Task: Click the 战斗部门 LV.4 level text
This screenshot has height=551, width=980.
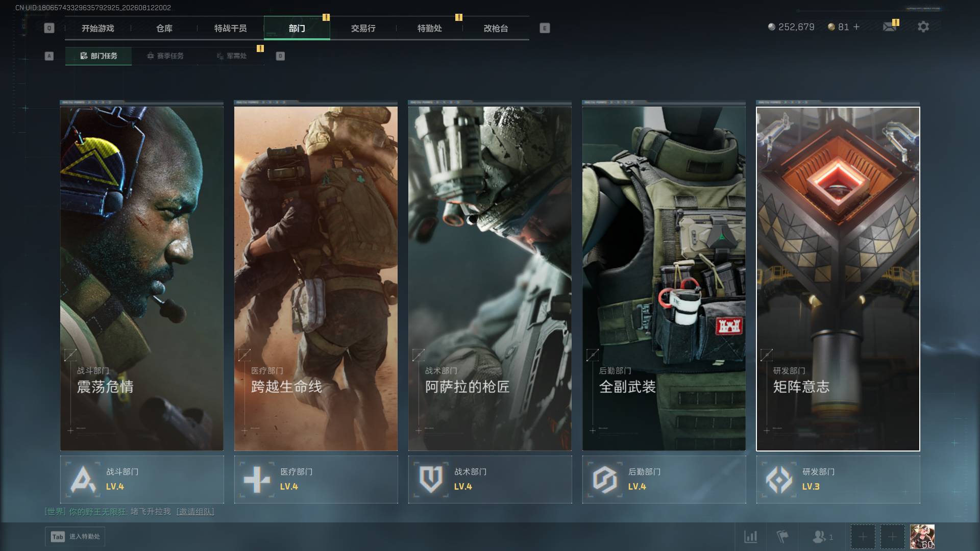Action: (115, 487)
